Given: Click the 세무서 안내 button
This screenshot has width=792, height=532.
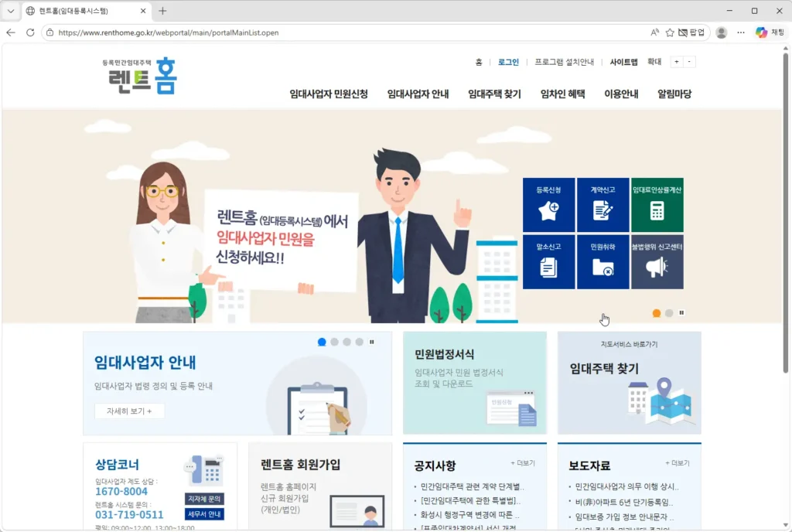Looking at the screenshot, I should pos(204,514).
